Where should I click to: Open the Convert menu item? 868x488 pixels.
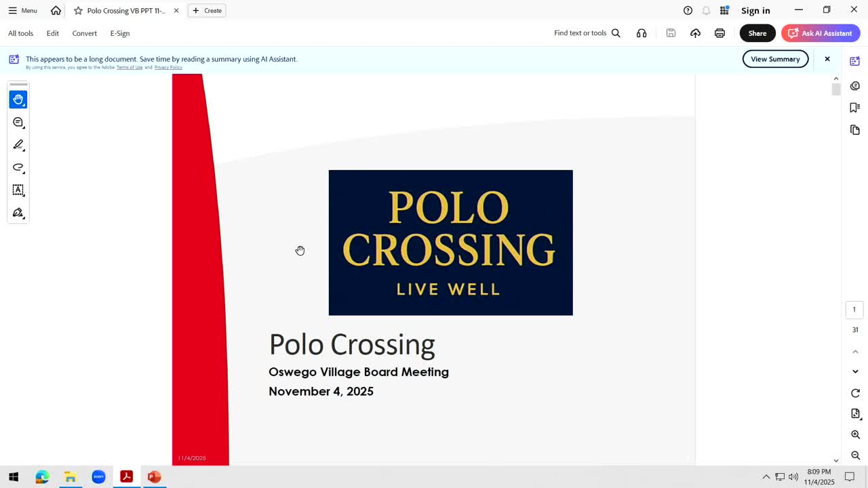click(85, 33)
